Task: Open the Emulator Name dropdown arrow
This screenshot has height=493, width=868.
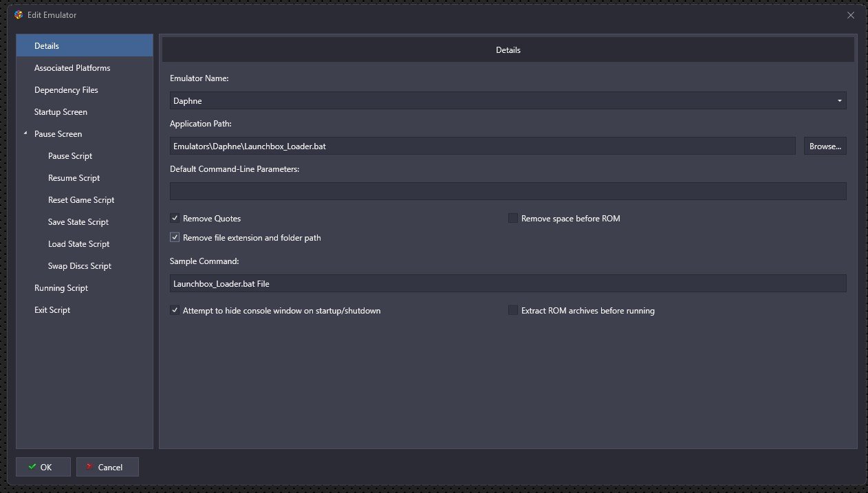Action: pyautogui.click(x=839, y=101)
